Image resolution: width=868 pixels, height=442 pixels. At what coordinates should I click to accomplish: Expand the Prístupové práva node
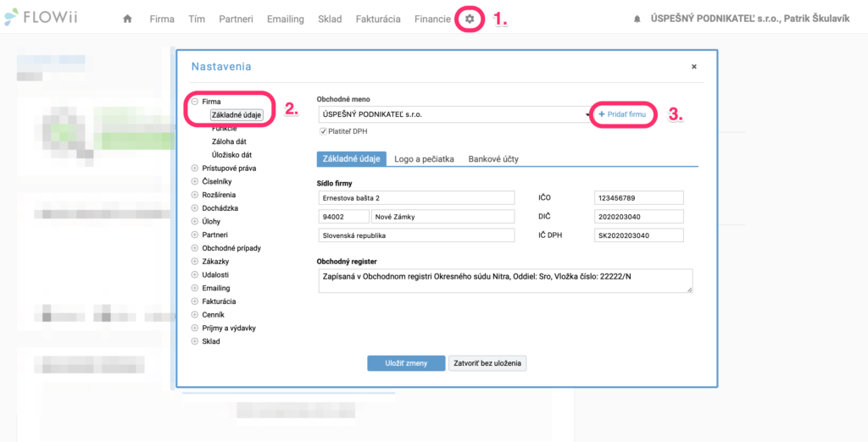tap(194, 169)
